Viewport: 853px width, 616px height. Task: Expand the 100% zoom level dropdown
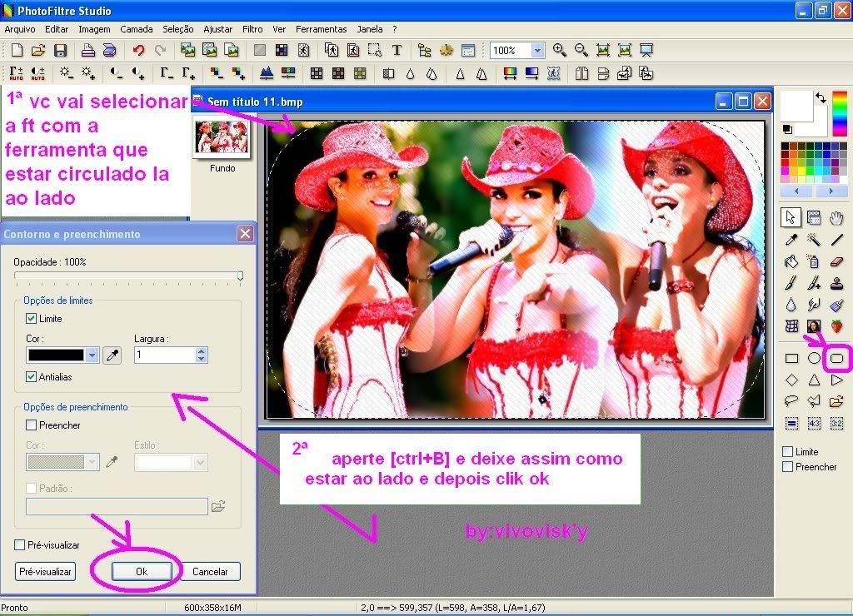click(x=537, y=51)
